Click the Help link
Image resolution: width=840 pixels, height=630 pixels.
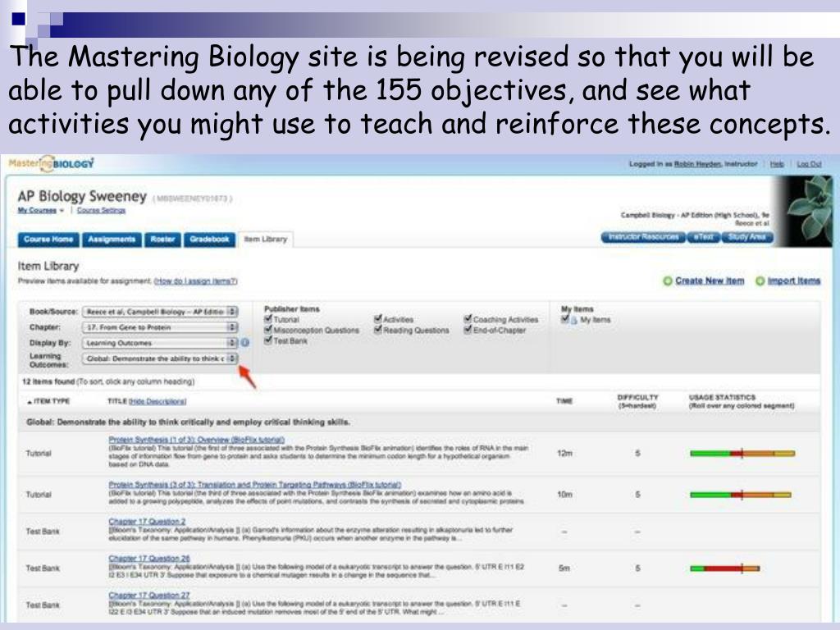click(x=777, y=164)
